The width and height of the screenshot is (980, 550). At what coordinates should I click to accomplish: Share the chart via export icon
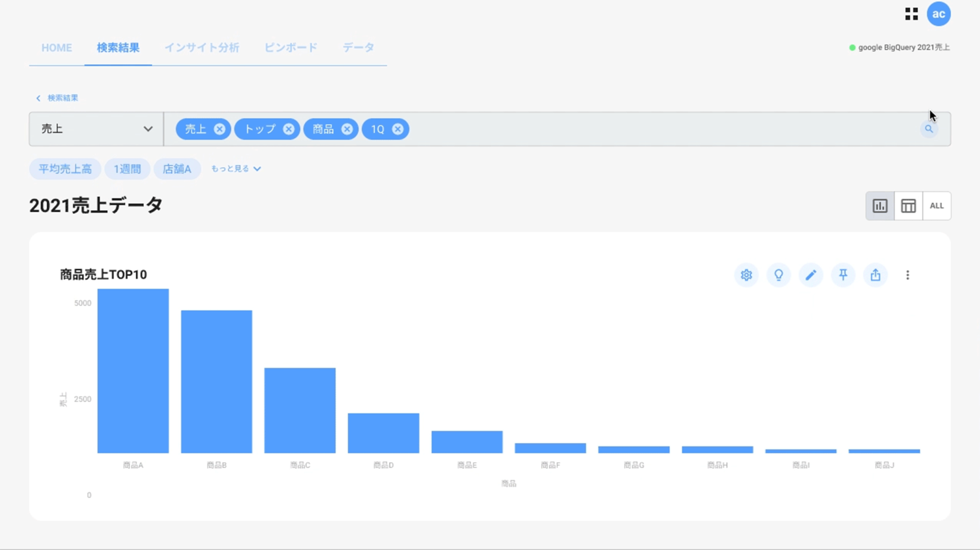click(x=875, y=275)
